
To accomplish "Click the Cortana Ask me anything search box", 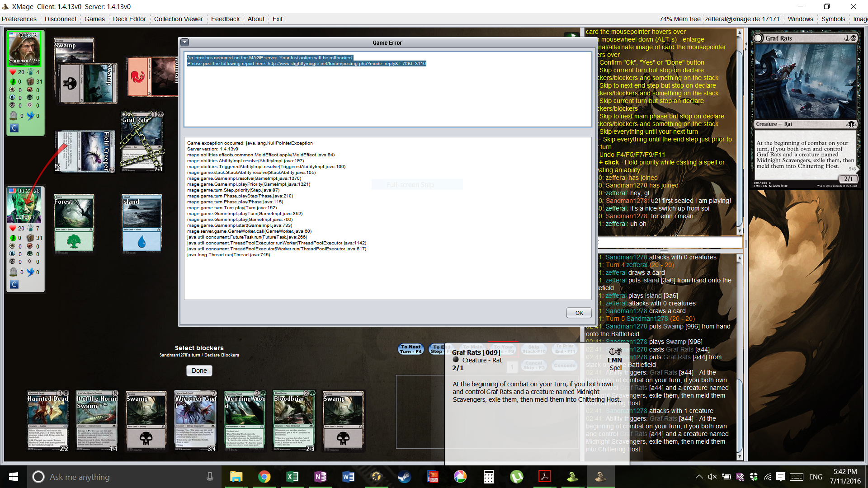I will (124, 477).
